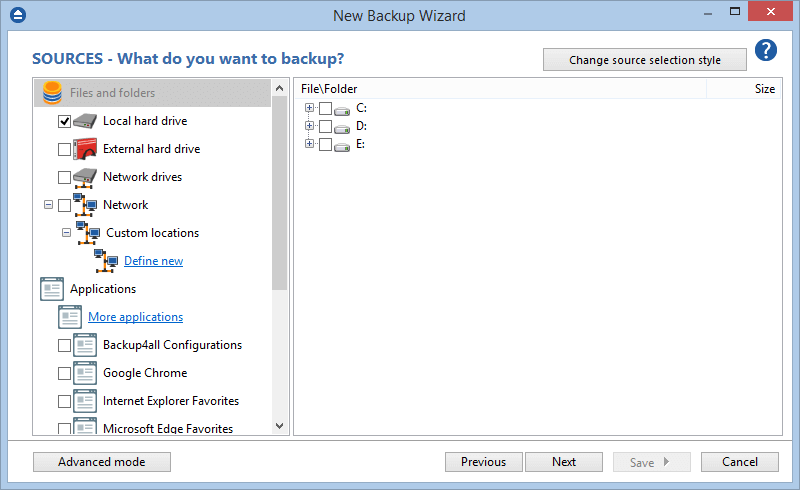Click the Custom locations network icon

click(88, 233)
